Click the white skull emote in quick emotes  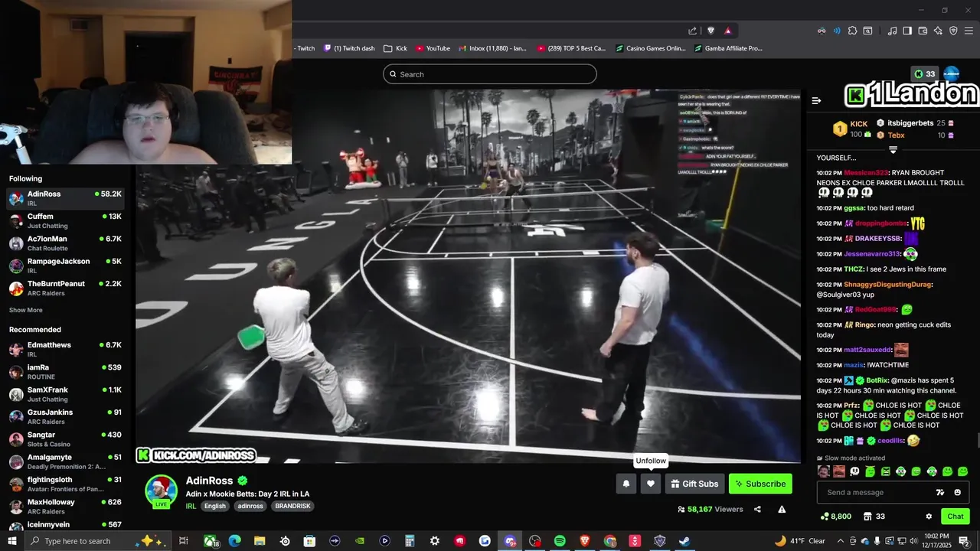(x=854, y=471)
